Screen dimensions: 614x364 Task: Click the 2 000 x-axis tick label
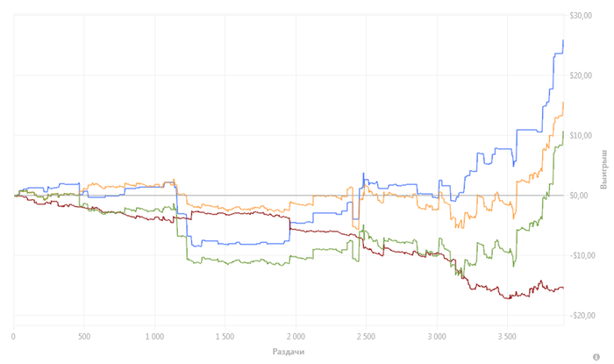(x=296, y=337)
